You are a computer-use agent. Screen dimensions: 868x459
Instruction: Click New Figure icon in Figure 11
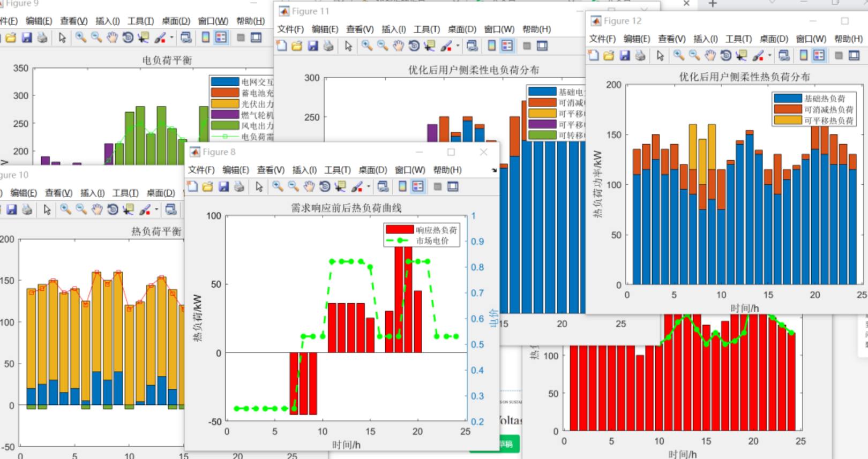(281, 46)
